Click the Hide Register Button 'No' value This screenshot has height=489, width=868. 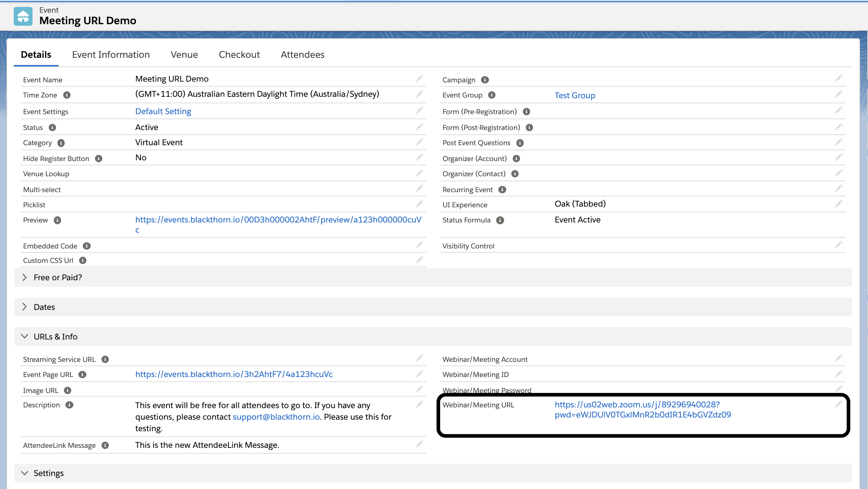(141, 157)
